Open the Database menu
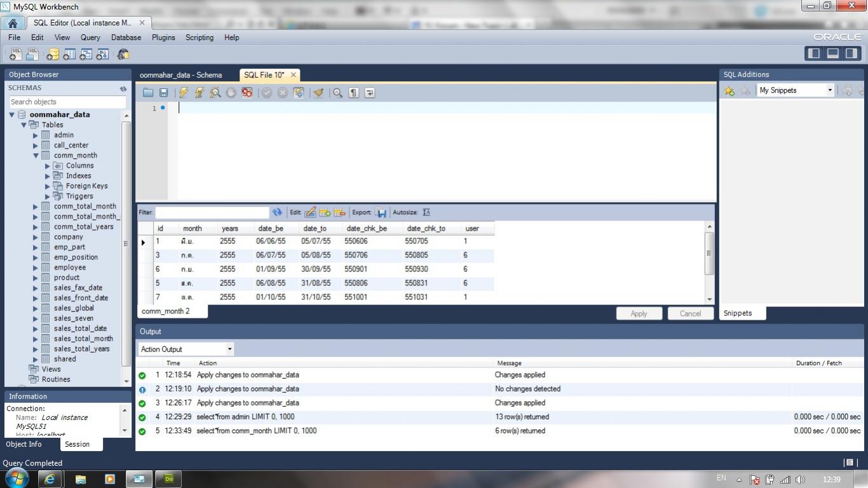 126,37
